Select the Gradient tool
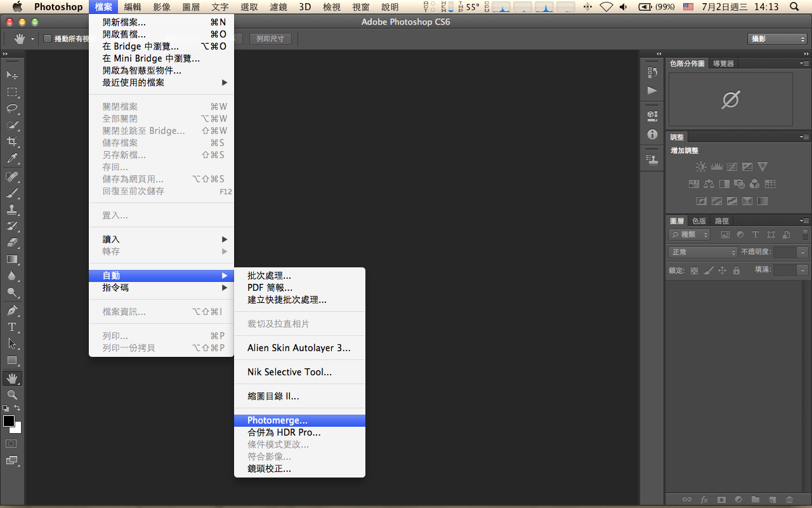Image resolution: width=812 pixels, height=508 pixels. (x=12, y=259)
